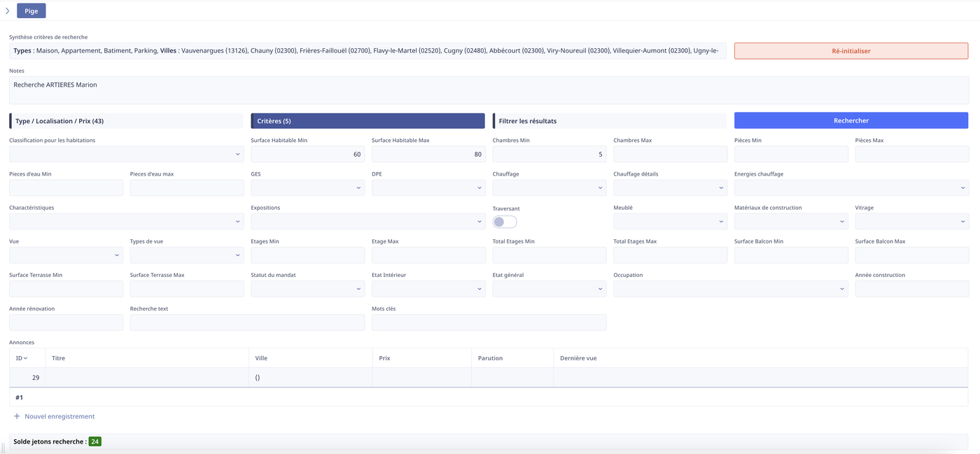
Task: Expand the GES dropdown
Action: (x=307, y=187)
